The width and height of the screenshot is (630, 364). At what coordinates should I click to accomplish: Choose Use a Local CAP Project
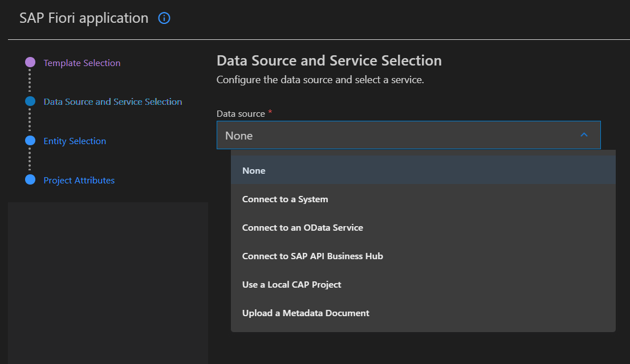pyautogui.click(x=291, y=284)
